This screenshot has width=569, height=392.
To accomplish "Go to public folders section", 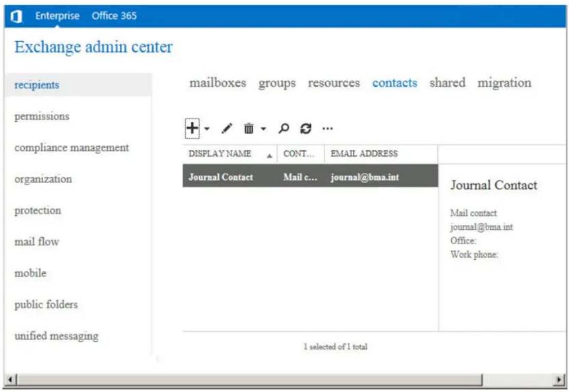I will (46, 305).
